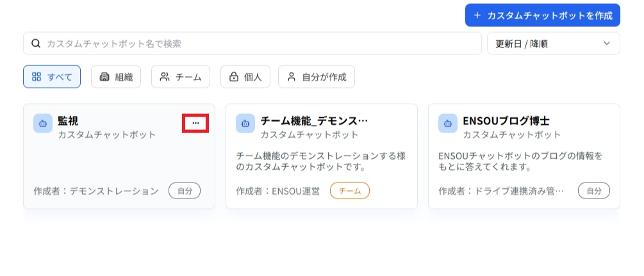The image size is (644, 276).
Task: Click the text 作成者：デモンストレーション
Action: pos(96,191)
